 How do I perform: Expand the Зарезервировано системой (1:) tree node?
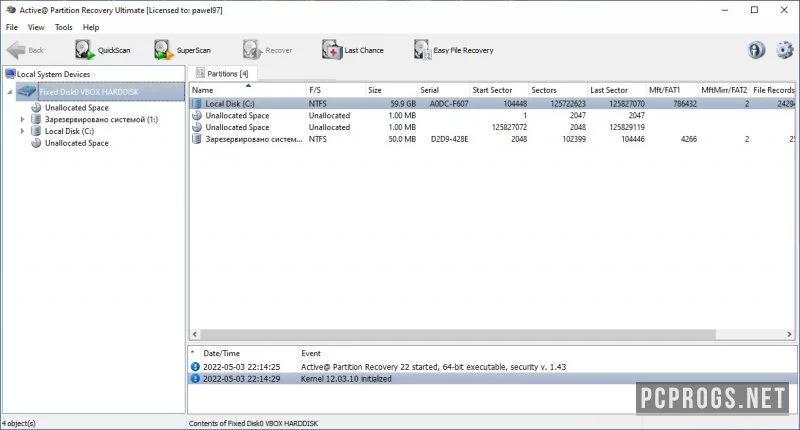22,119
